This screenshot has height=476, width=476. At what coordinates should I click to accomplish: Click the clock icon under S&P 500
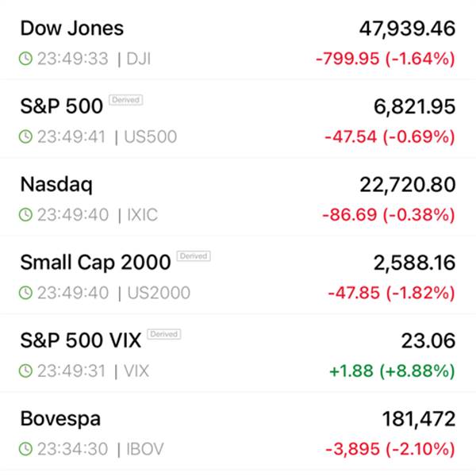(x=26, y=137)
